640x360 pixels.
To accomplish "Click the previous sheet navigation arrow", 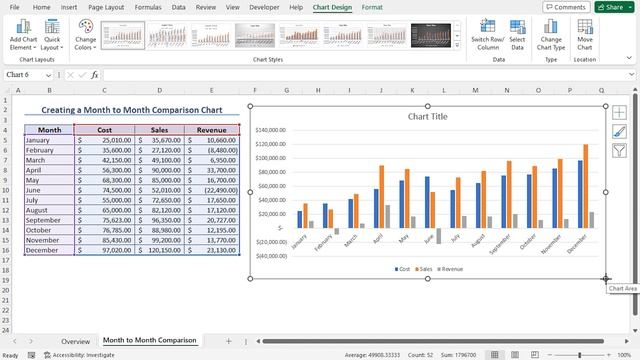I will [x=15, y=341].
